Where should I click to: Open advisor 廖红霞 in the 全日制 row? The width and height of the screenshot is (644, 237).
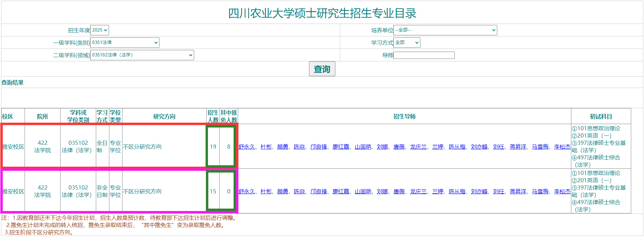point(341,147)
